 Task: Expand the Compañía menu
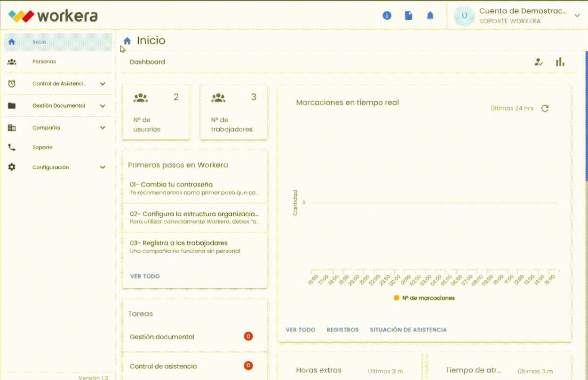[103, 128]
